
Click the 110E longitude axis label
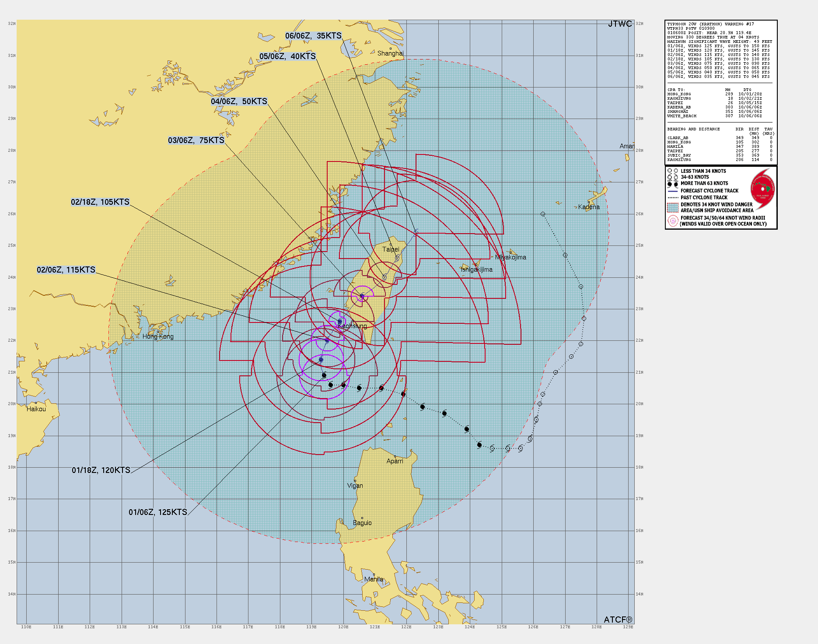click(26, 627)
